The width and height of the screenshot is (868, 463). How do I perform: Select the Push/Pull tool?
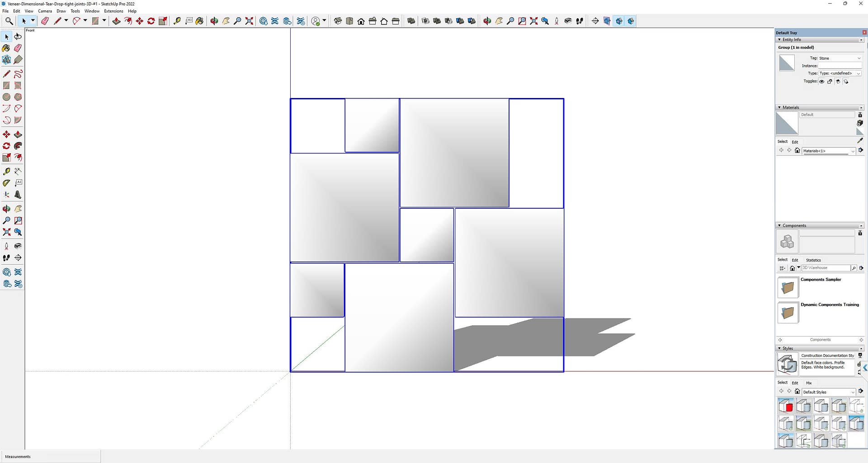click(18, 134)
